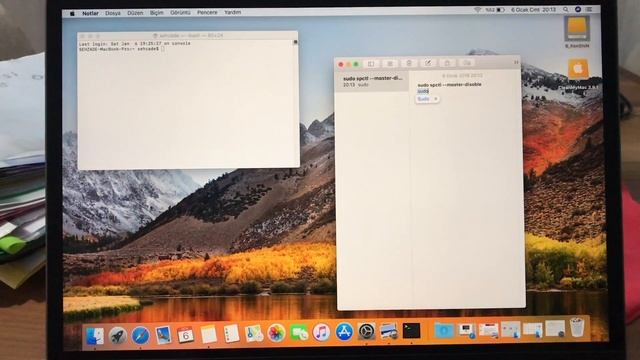Image resolution: width=640 pixels, height=360 pixels.
Task: Open the Dosya menu
Action: point(113,13)
